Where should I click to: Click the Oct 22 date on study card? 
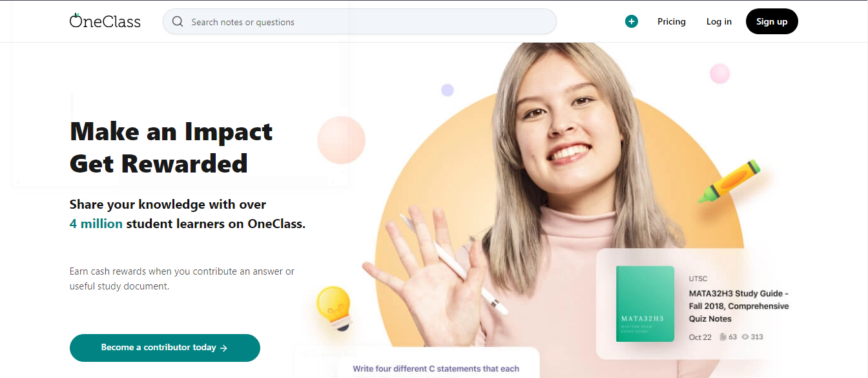tap(700, 337)
